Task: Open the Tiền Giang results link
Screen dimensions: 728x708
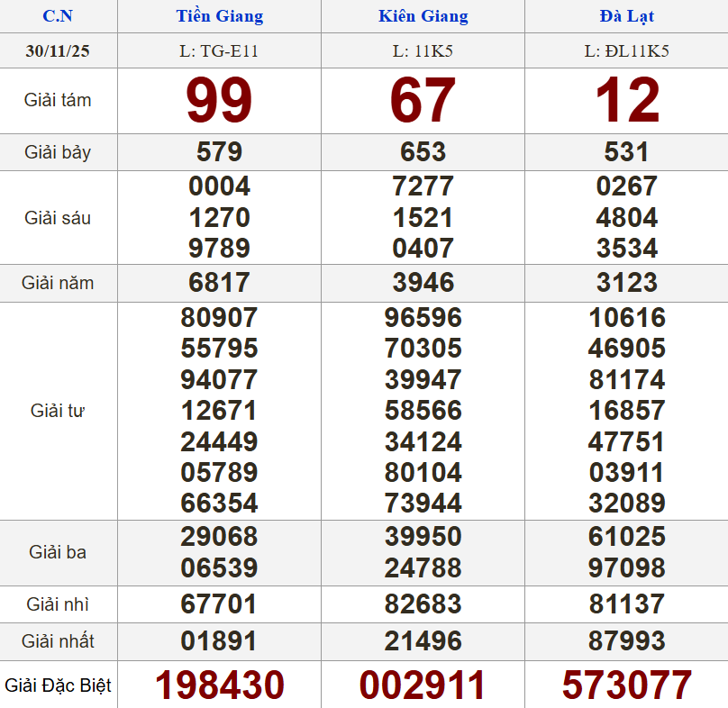Action: pos(219,15)
